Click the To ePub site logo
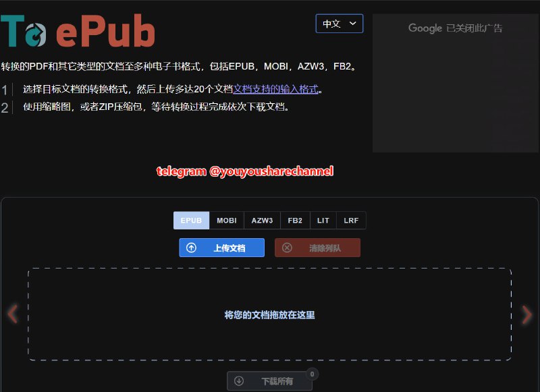540x392 pixels. [x=78, y=28]
